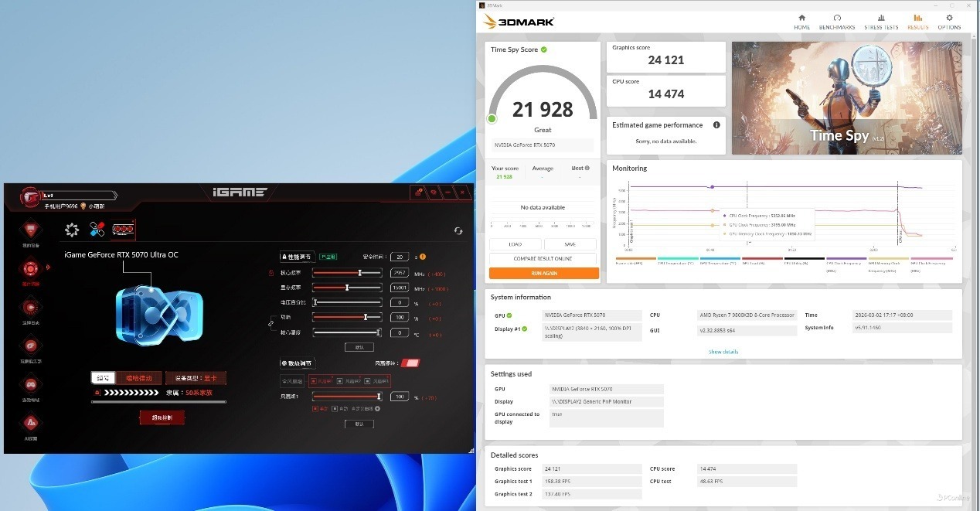
Task: Open the Show details link under System information
Action: click(723, 352)
